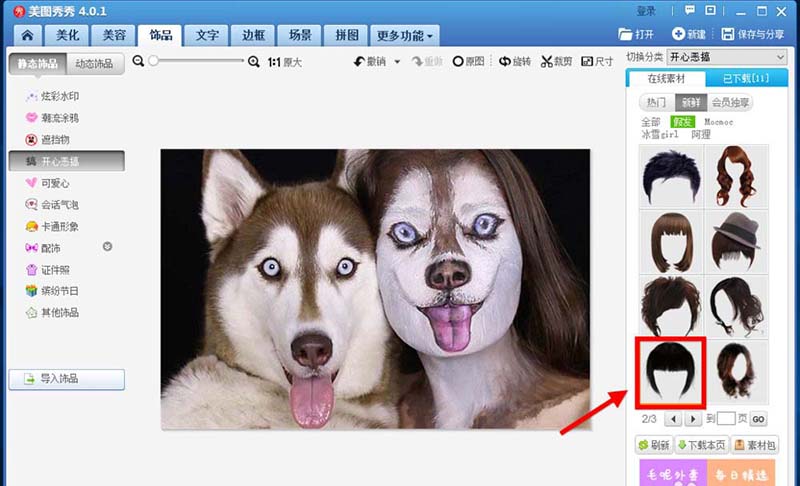The height and width of the screenshot is (486, 800).
Task: Pick the long curly auburn wig
Action: pyautogui.click(x=736, y=176)
